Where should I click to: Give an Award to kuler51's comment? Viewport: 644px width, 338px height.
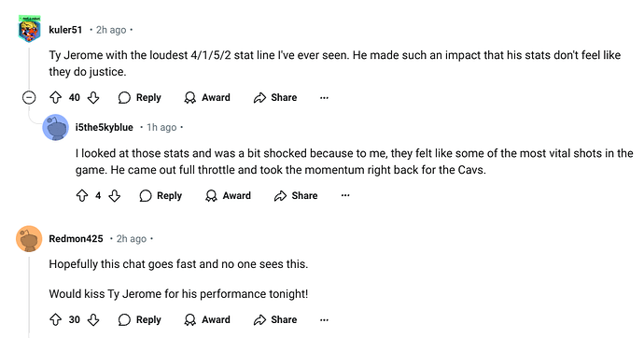(207, 98)
